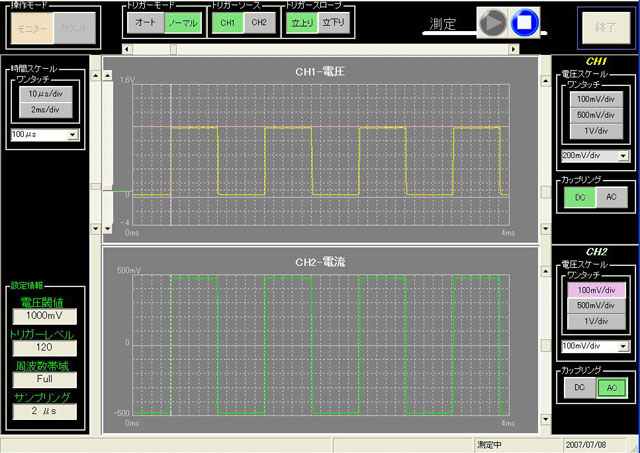Screen dimensions: 640x453
Task: Click the CH2-電流 graph title
Action: (x=320, y=262)
